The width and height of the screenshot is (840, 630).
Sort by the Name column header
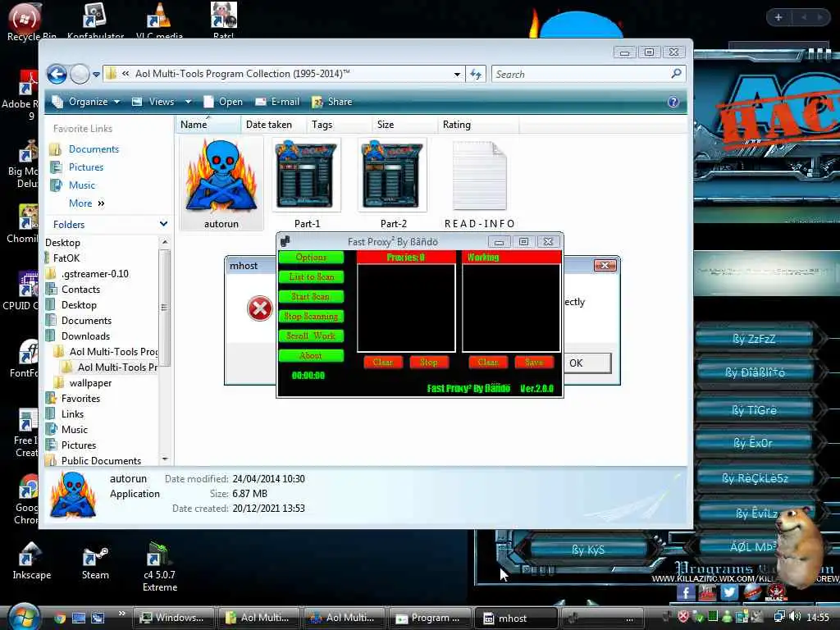(x=208, y=125)
